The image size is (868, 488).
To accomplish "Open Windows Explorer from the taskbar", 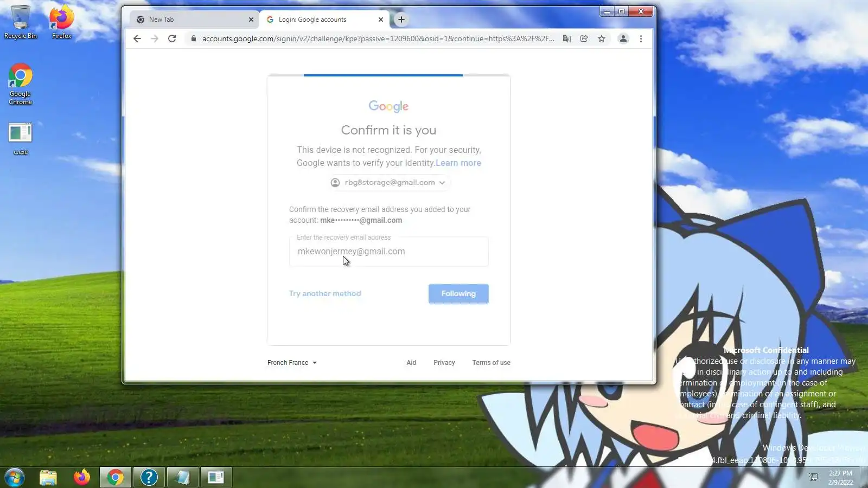I will pyautogui.click(x=48, y=477).
